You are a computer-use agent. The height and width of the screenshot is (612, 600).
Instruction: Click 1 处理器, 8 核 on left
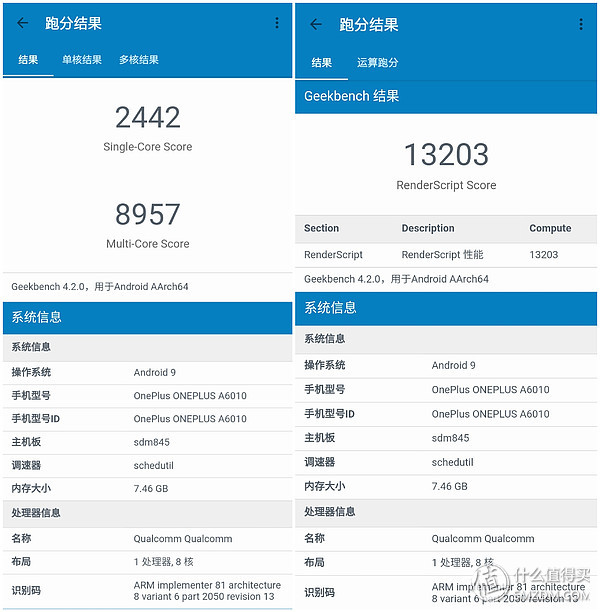pyautogui.click(x=163, y=562)
